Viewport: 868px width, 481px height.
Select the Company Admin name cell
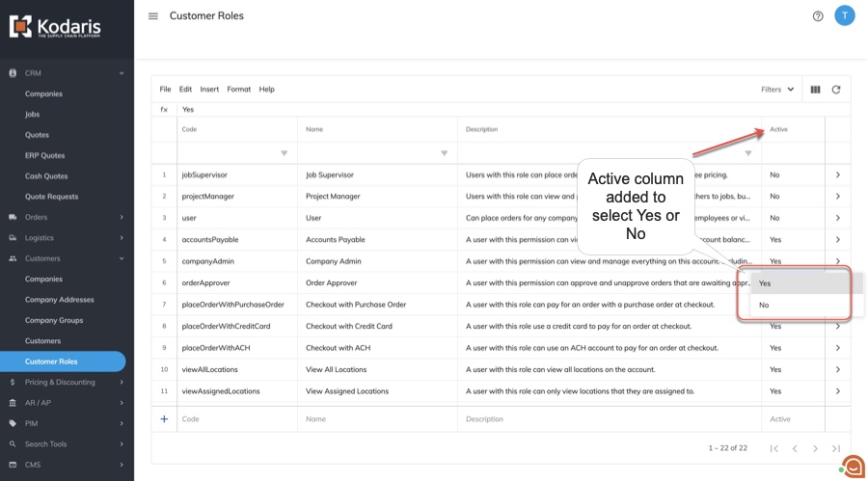[x=377, y=261]
